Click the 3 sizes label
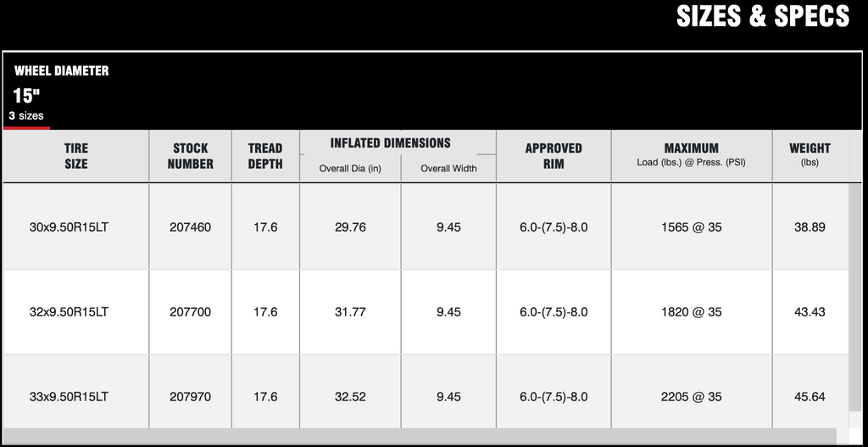This screenshot has height=447, width=868. (26, 116)
